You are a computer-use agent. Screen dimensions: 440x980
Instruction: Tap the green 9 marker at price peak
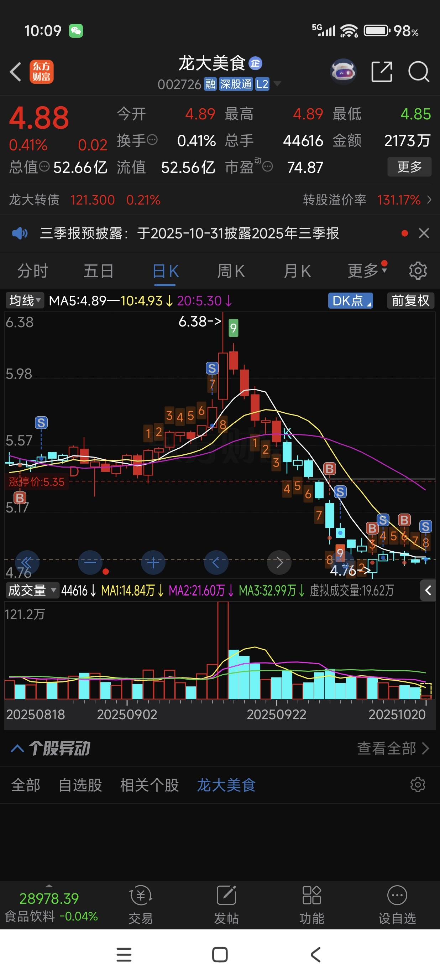pos(233,327)
